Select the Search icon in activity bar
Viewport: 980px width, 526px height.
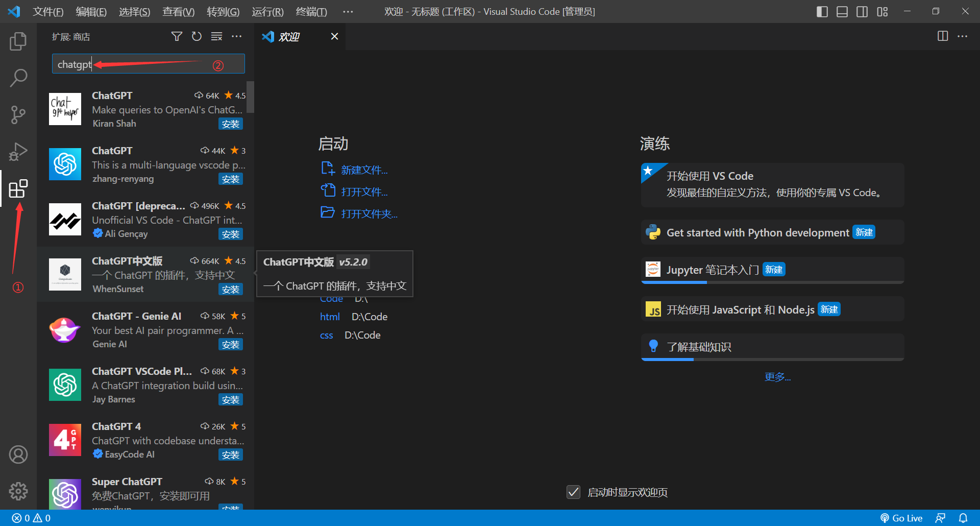click(x=18, y=78)
